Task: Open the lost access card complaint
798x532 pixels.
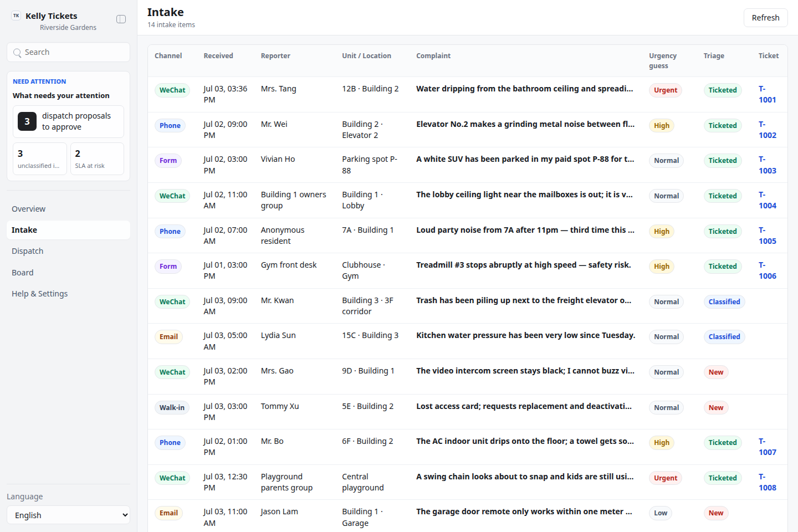Action: (x=524, y=406)
